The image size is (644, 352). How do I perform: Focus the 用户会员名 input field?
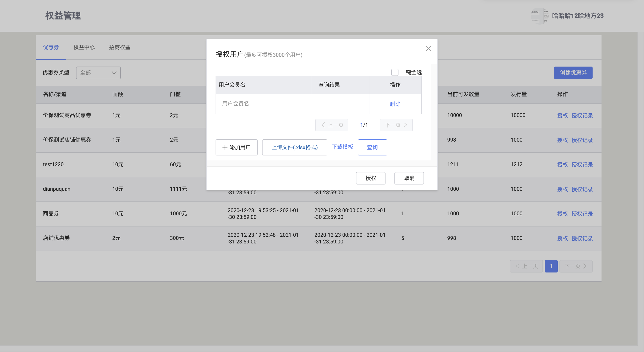[263, 104]
